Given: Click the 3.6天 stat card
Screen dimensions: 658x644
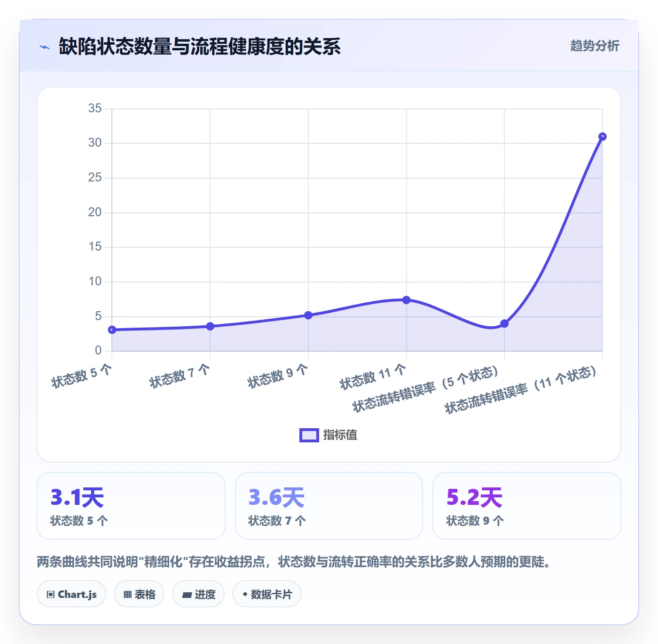Looking at the screenshot, I should (x=329, y=506).
